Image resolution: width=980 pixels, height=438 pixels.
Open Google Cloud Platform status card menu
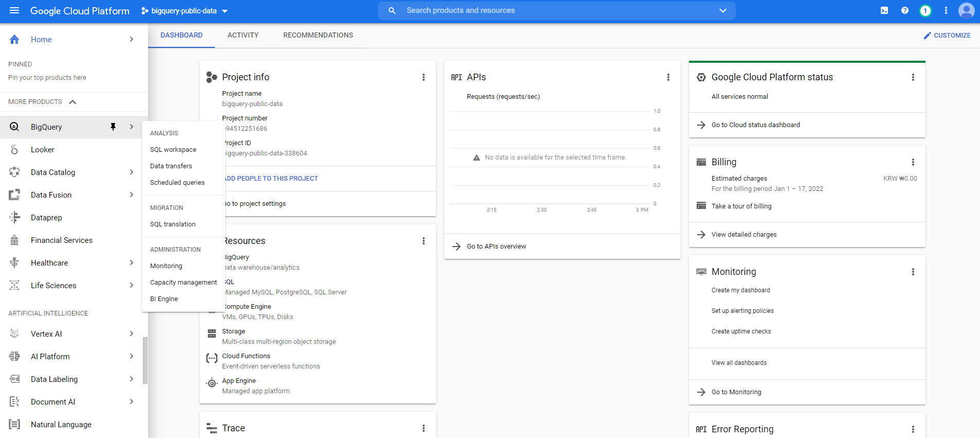point(913,77)
